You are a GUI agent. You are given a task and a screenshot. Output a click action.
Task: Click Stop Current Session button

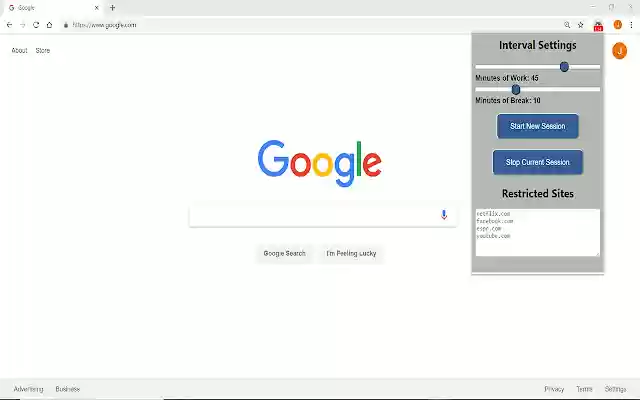click(x=538, y=162)
